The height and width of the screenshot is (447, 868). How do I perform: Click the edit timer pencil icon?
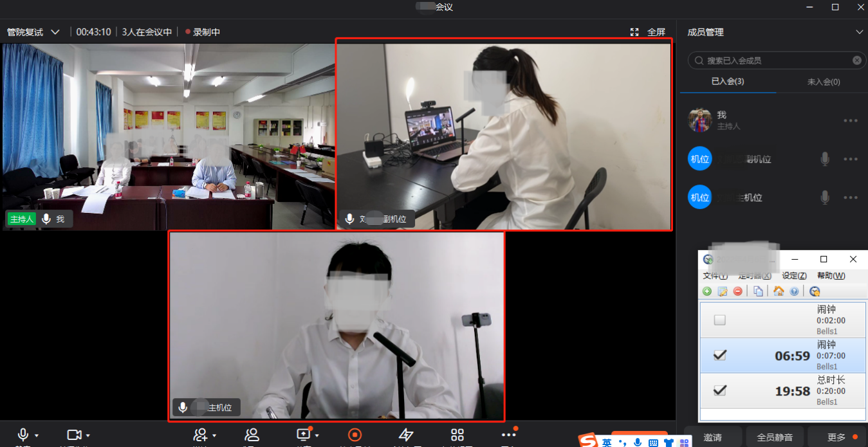pyautogui.click(x=723, y=291)
